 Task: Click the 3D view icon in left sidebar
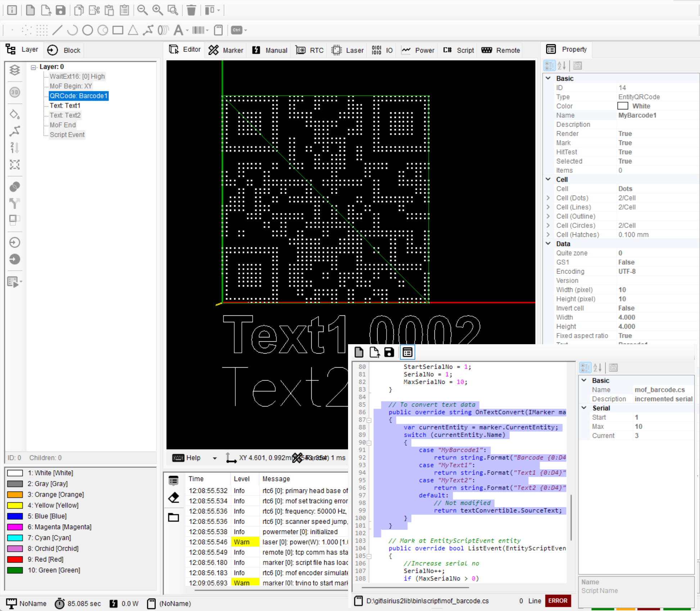tap(15, 93)
